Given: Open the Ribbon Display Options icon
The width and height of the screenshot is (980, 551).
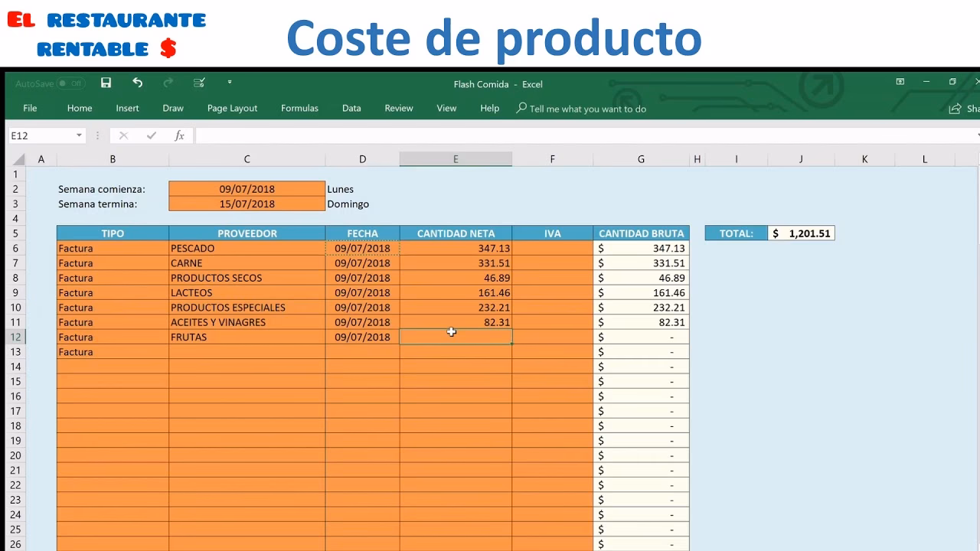Looking at the screenshot, I should click(x=900, y=81).
